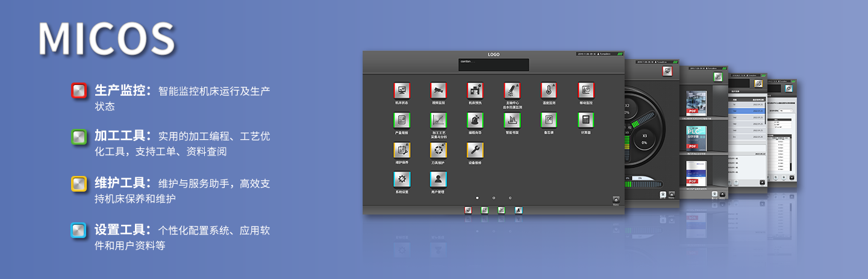868x279 pixels.
Task: Open the 温度监测 temperature monitoring icon
Action: [x=549, y=90]
